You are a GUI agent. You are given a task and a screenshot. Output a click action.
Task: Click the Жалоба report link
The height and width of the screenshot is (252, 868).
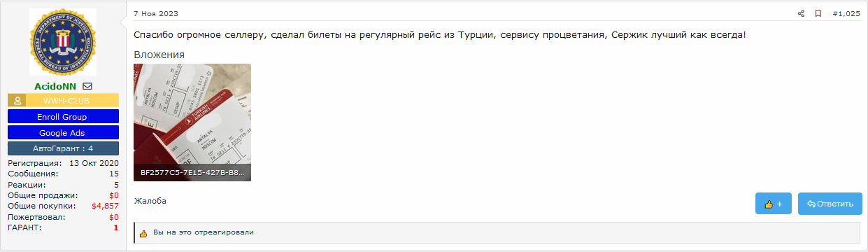point(150,201)
